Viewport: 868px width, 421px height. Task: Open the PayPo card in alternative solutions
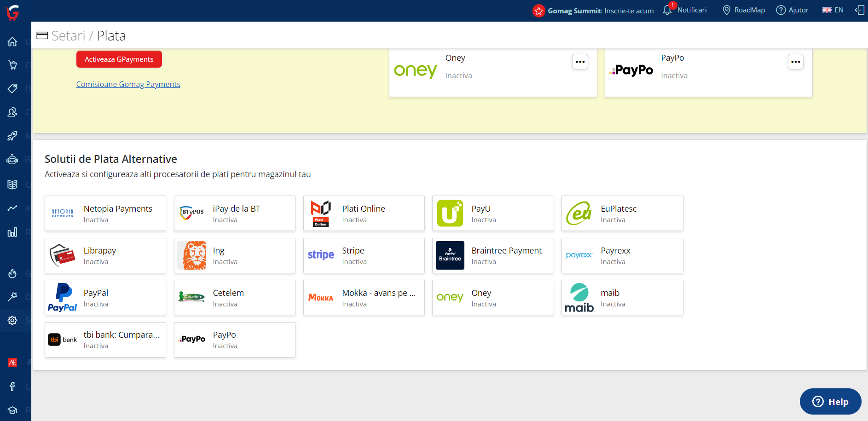tap(235, 340)
